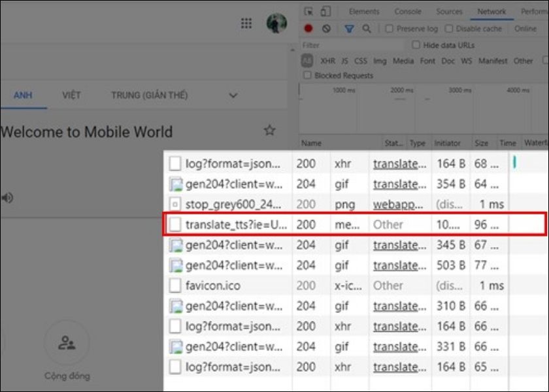Activate the inspect element picker icon
The height and width of the screenshot is (392, 549).
click(x=309, y=12)
